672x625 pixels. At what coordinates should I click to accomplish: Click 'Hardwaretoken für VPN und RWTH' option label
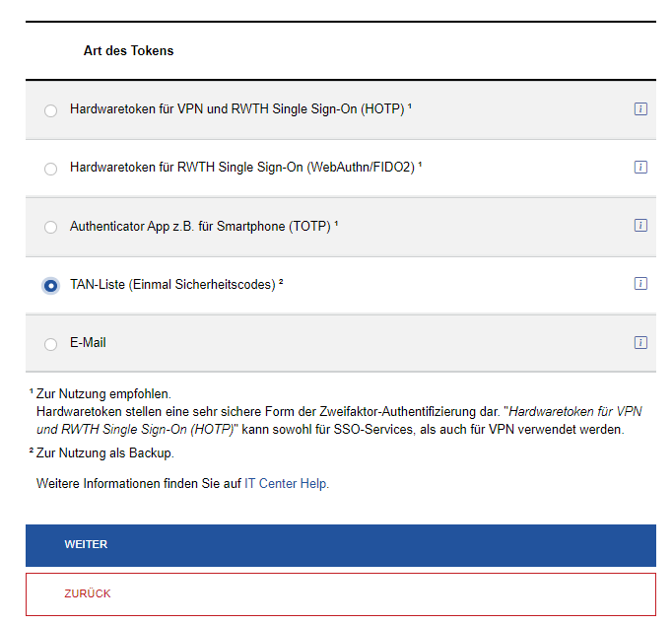coord(236,109)
